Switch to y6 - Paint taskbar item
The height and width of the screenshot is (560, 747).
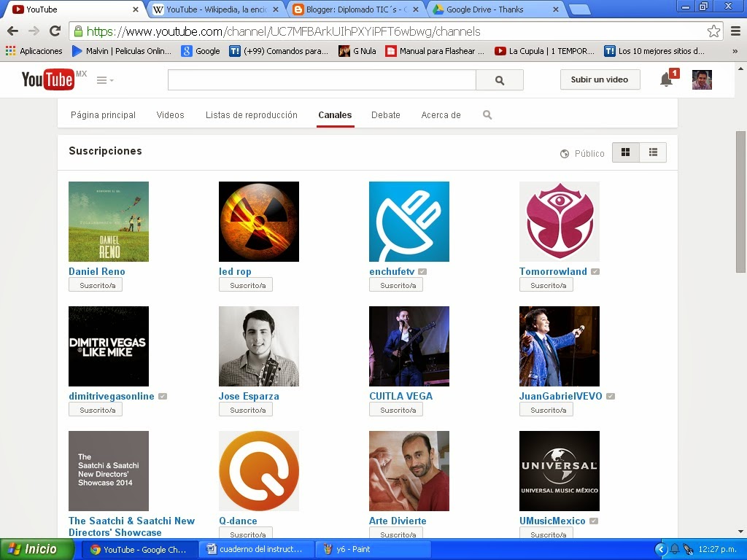(374, 549)
